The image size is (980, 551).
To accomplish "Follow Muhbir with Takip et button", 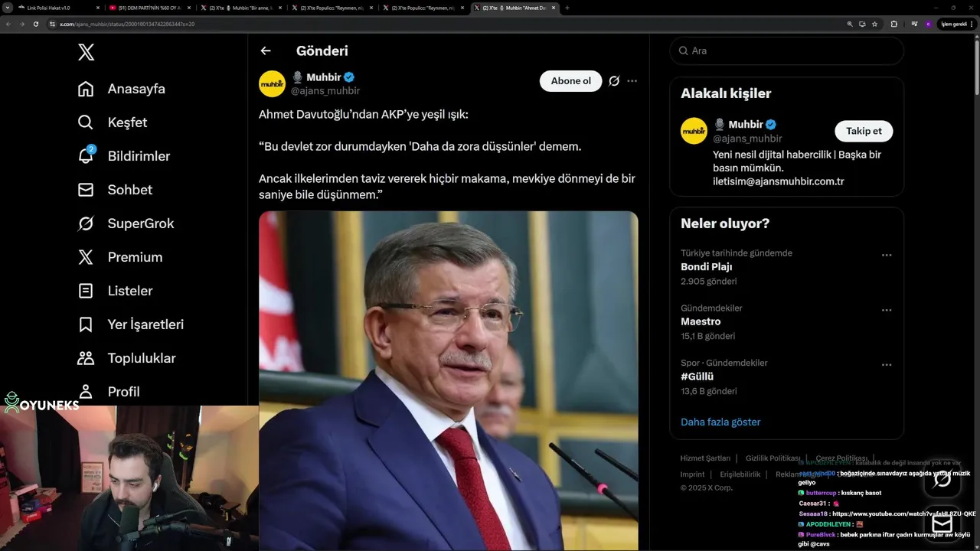I will 864,131.
